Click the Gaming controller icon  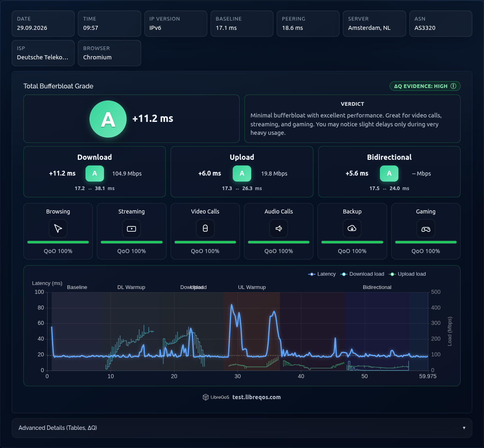[x=426, y=228]
